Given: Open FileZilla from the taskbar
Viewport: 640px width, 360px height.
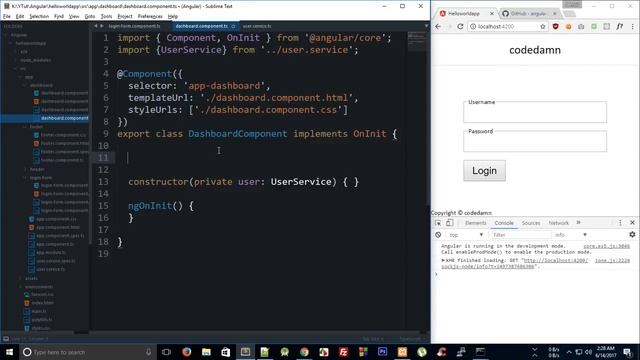Looking at the screenshot, I should coord(344,352).
